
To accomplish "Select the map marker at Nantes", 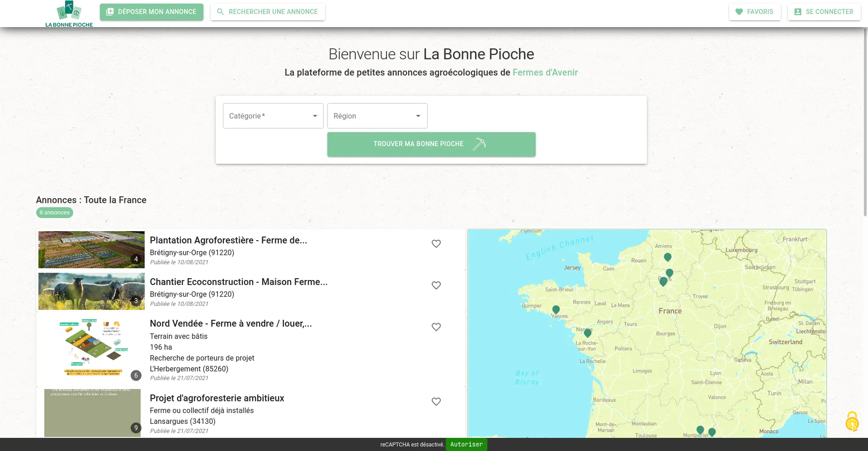I will click(587, 333).
